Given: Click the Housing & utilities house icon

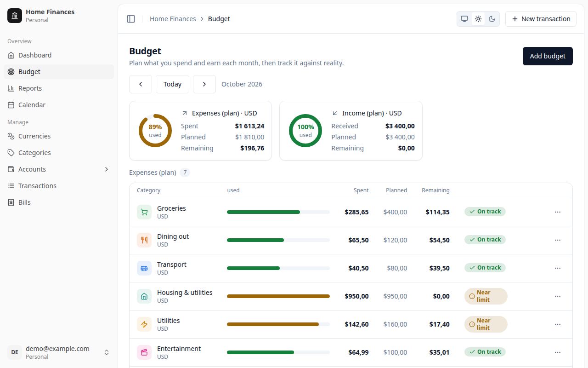Looking at the screenshot, I should pyautogui.click(x=144, y=296).
